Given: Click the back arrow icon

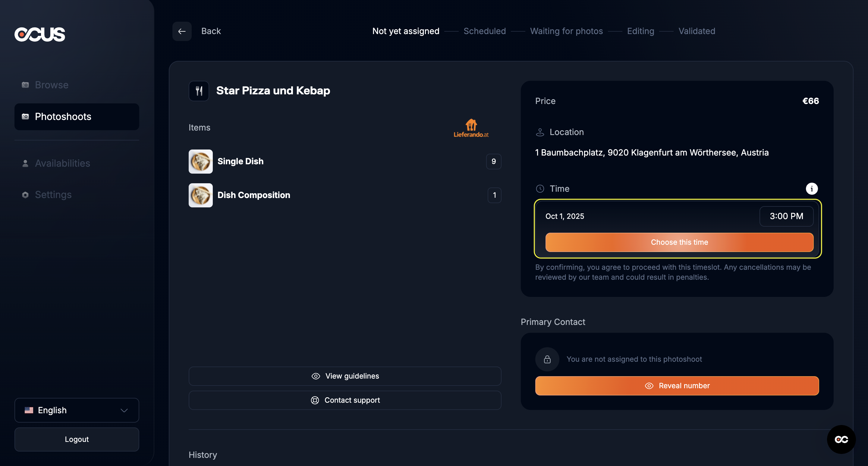Looking at the screenshot, I should [x=182, y=31].
